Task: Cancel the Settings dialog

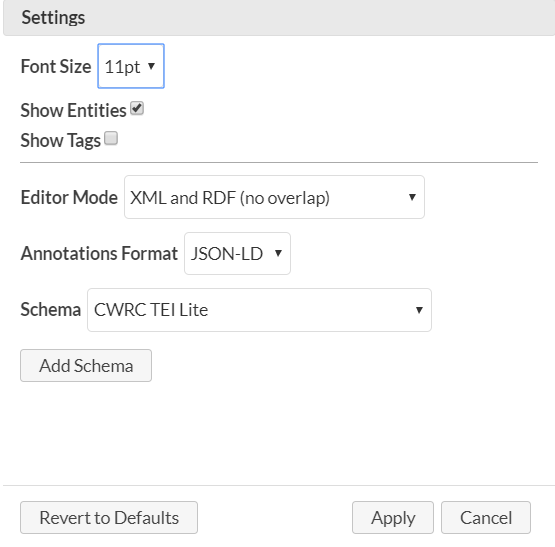Action: coord(486,517)
